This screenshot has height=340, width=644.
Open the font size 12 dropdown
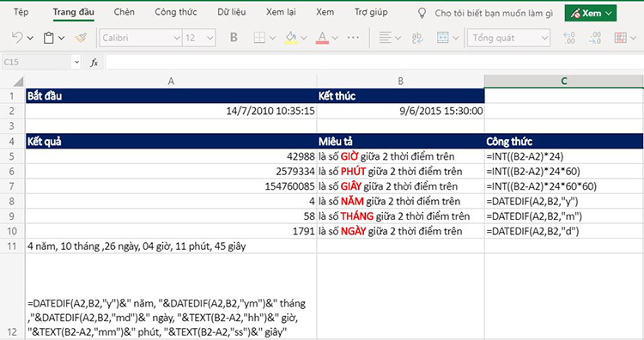199,38
